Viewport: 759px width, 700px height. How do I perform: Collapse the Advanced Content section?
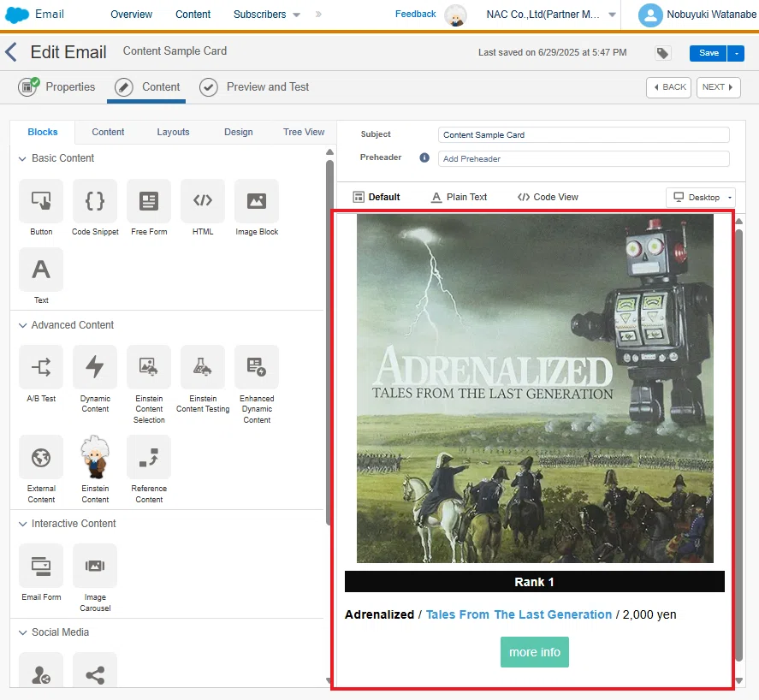22,325
